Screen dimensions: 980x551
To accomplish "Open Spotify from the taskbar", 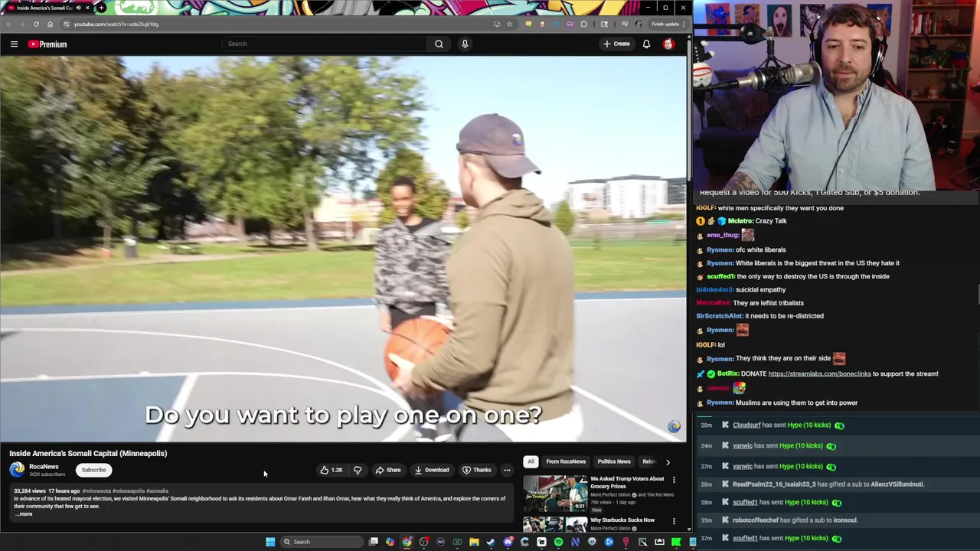I will click(x=558, y=542).
